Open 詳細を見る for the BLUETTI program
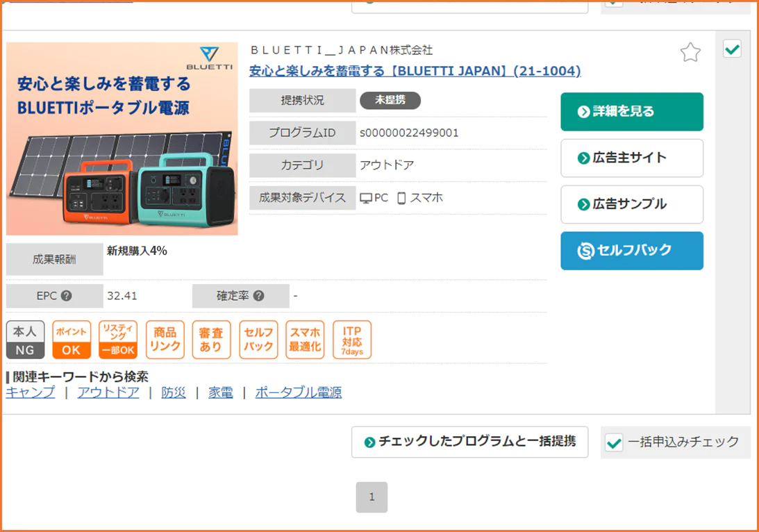The width and height of the screenshot is (759, 532). click(632, 112)
